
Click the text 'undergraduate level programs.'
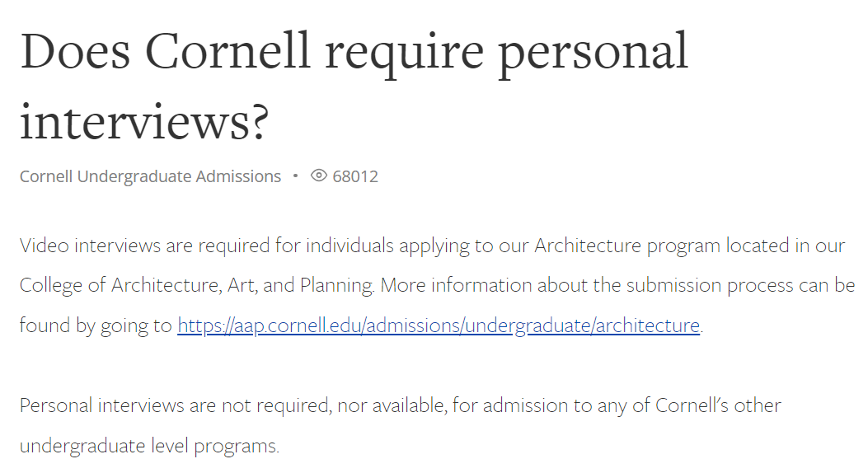[x=149, y=446]
